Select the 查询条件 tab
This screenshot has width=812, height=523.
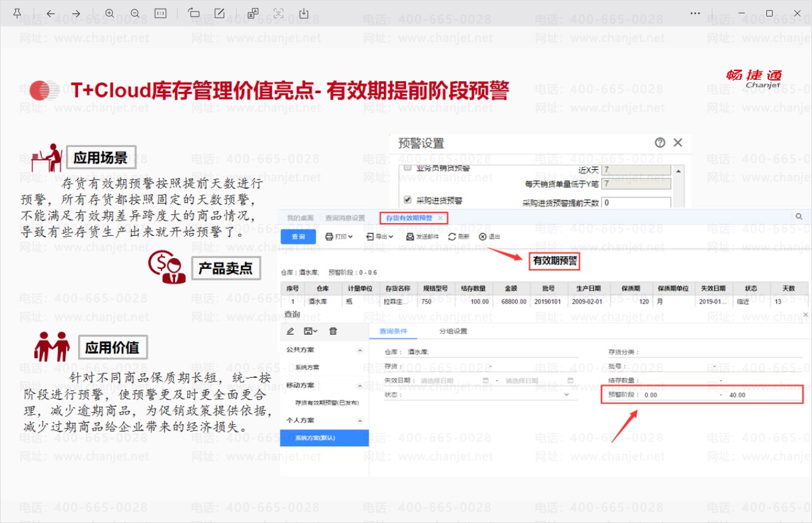(393, 331)
